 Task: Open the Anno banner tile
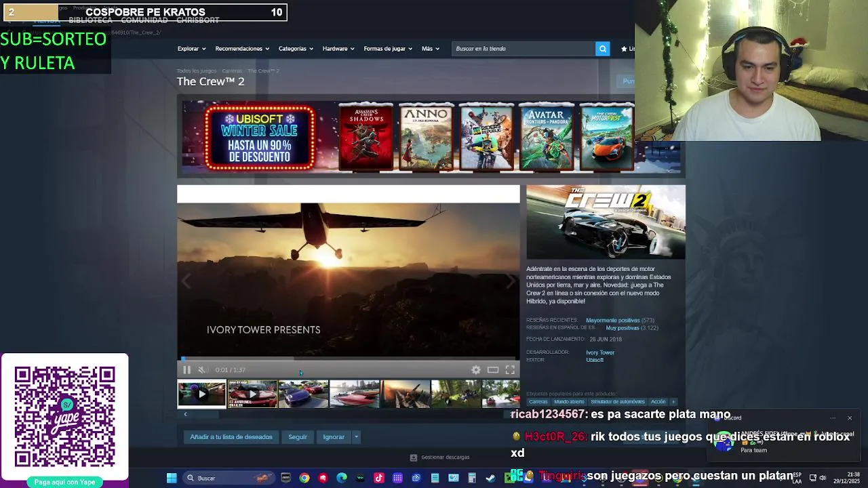tap(426, 136)
